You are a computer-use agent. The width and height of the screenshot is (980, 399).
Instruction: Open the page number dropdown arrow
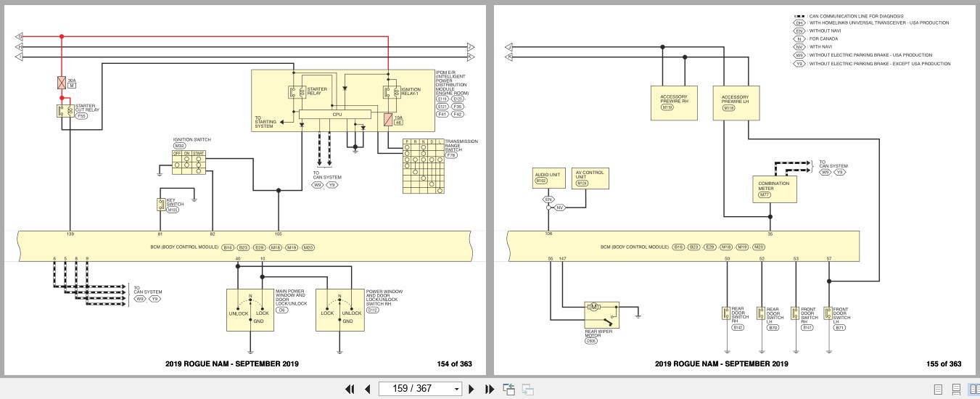click(x=456, y=389)
